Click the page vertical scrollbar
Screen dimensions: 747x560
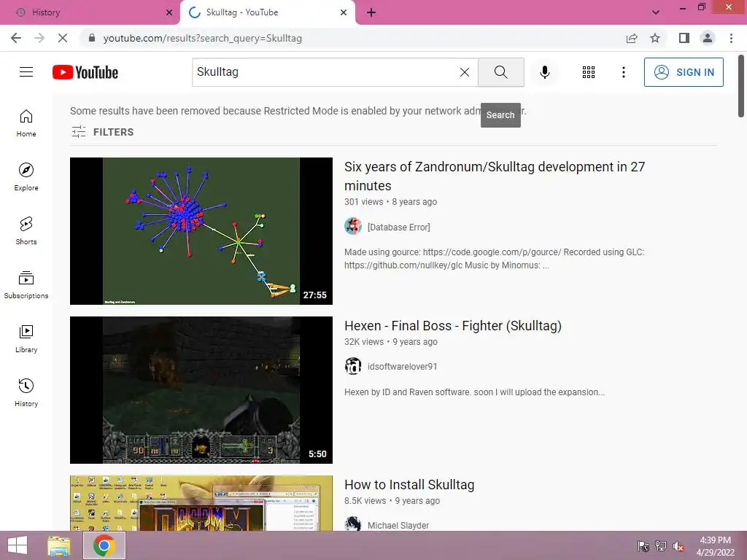click(741, 87)
